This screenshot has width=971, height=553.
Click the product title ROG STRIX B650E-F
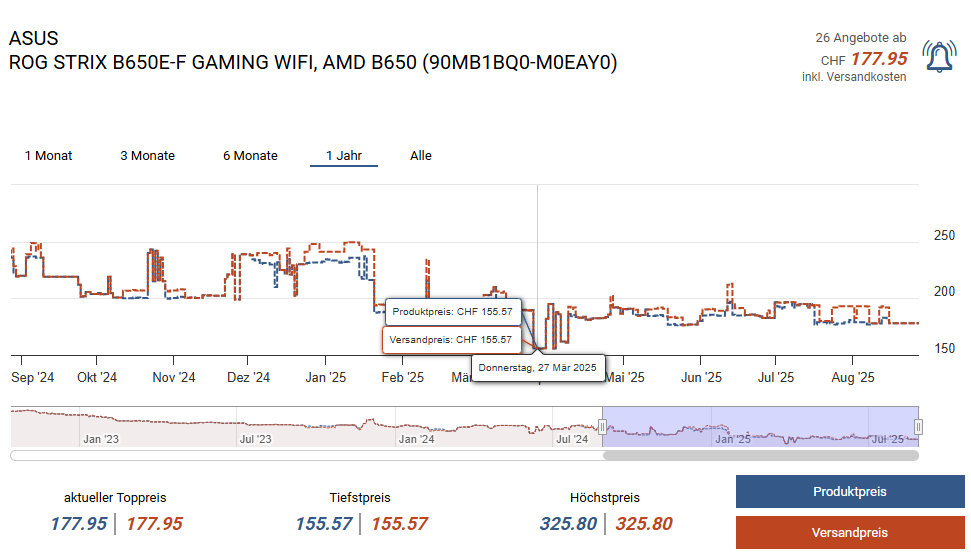(313, 63)
